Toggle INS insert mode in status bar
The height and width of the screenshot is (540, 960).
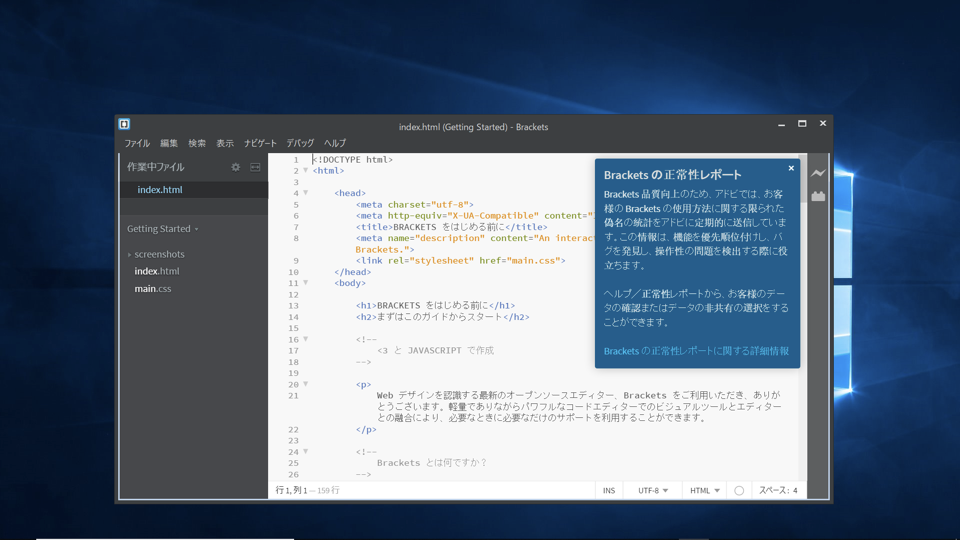(x=609, y=490)
